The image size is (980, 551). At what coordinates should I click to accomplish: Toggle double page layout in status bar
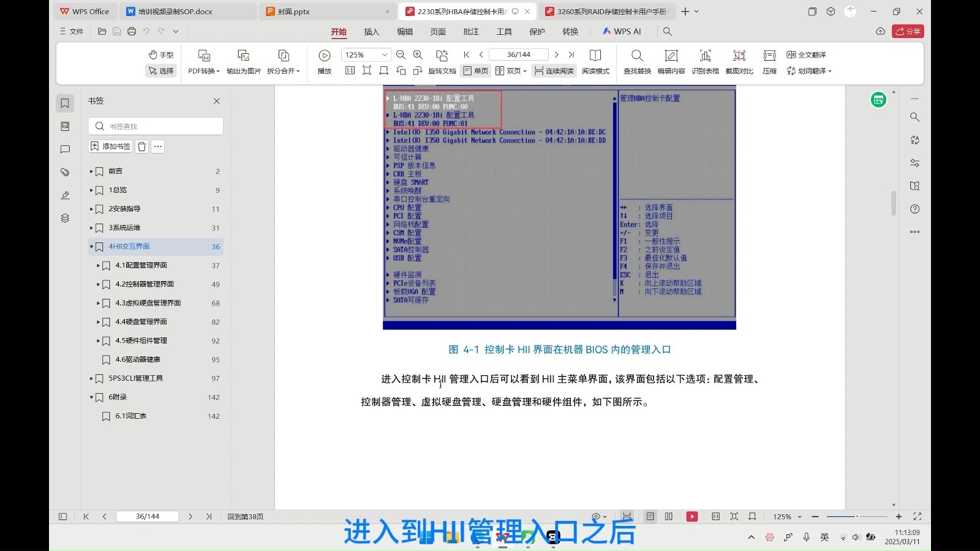669,517
